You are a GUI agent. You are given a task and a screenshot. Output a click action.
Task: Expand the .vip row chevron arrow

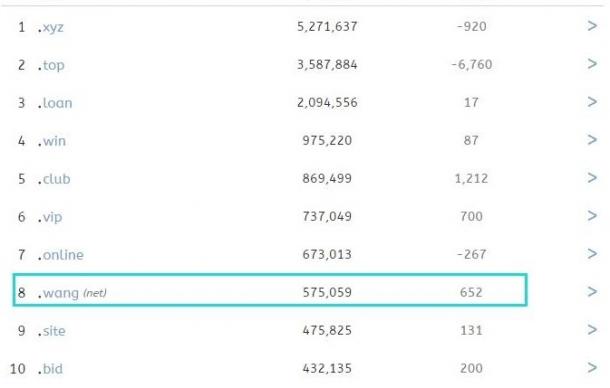point(592,216)
